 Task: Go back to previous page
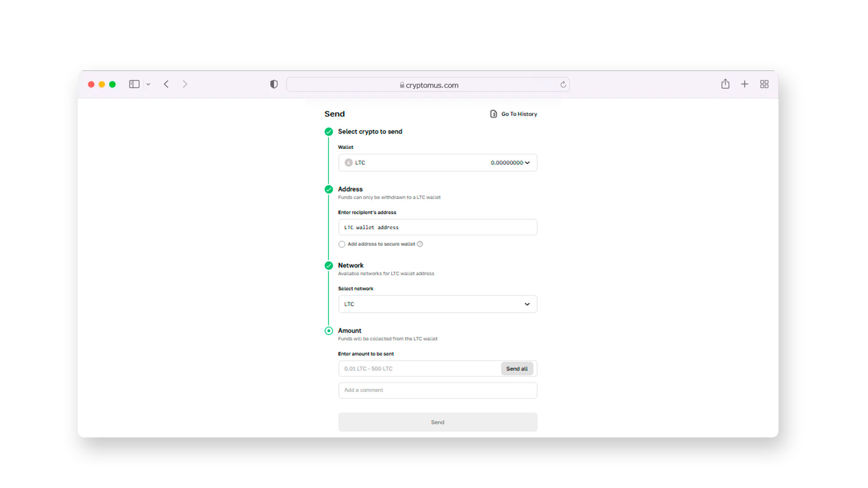pos(166,84)
